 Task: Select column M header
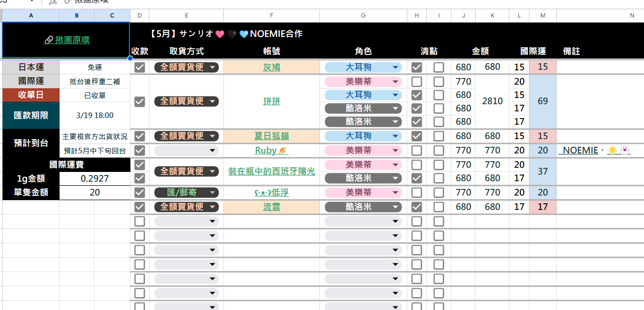[x=543, y=15]
